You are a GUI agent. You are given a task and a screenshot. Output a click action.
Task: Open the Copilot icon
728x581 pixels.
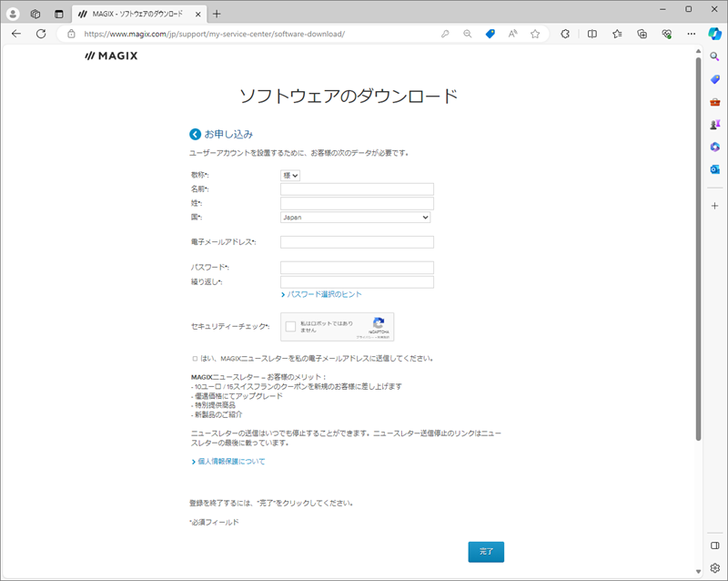pyautogui.click(x=714, y=34)
